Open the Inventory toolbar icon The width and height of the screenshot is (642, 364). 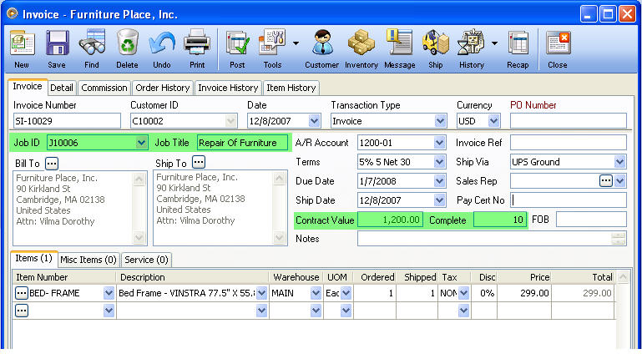click(361, 44)
